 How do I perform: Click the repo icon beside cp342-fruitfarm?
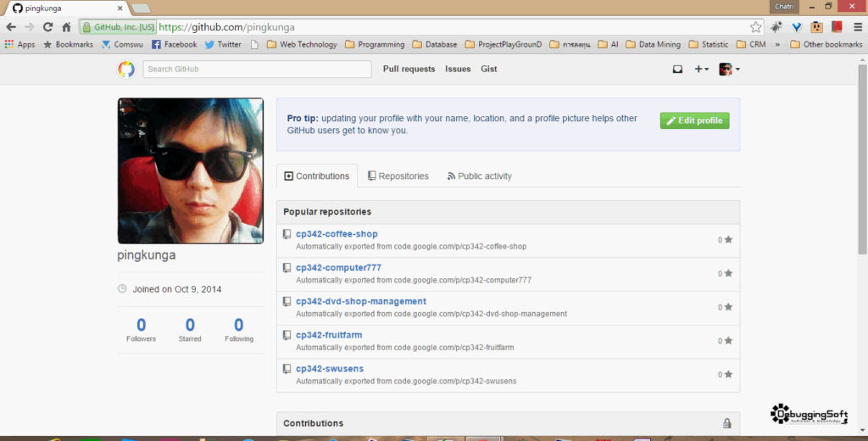287,336
